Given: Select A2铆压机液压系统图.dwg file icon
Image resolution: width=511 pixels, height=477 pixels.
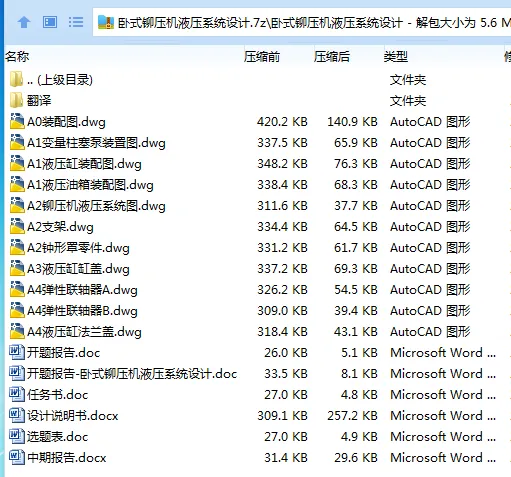Looking at the screenshot, I should coord(17,205).
